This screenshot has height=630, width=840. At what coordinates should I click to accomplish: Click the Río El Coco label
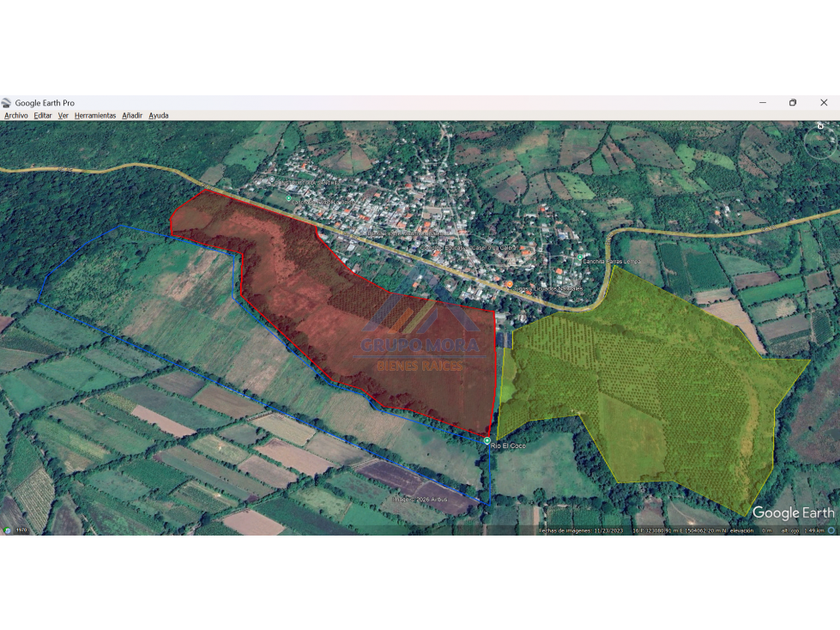point(508,445)
